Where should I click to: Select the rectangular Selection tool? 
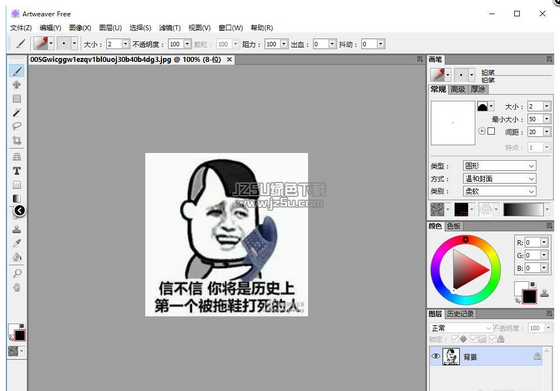[x=17, y=99]
